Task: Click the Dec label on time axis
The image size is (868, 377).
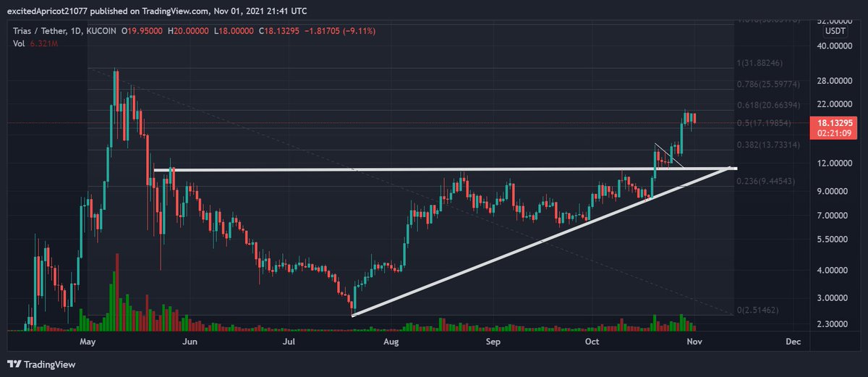Action: (x=793, y=341)
